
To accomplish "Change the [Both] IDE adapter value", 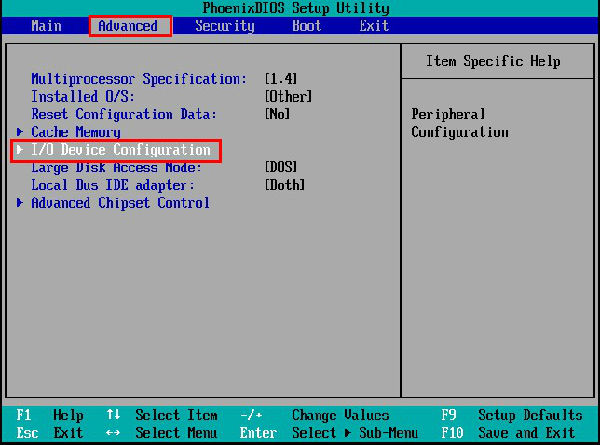I will coord(285,185).
